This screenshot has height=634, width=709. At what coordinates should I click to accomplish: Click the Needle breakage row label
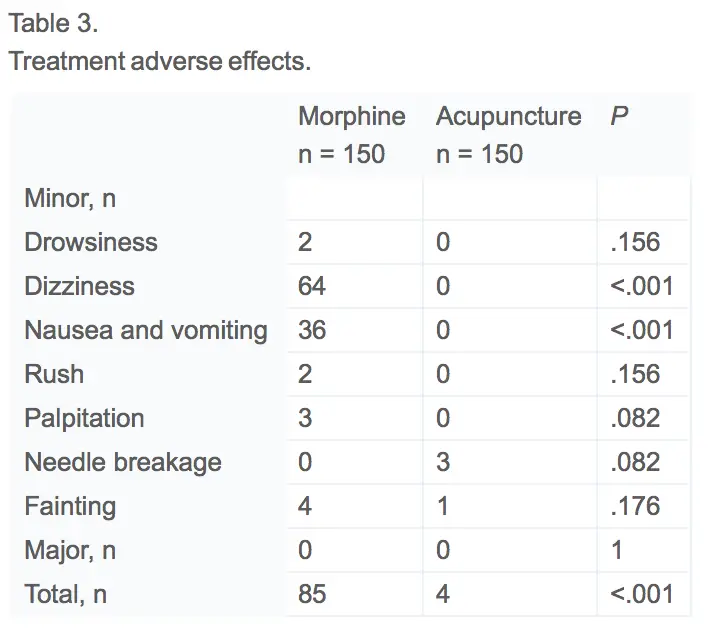[123, 462]
